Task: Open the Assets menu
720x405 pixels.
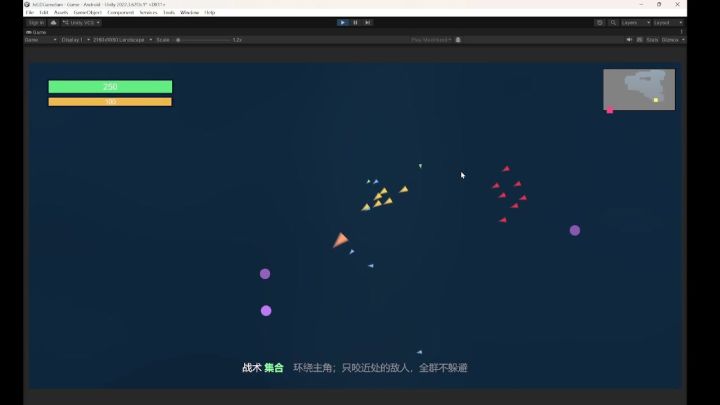Action: pyautogui.click(x=61, y=12)
